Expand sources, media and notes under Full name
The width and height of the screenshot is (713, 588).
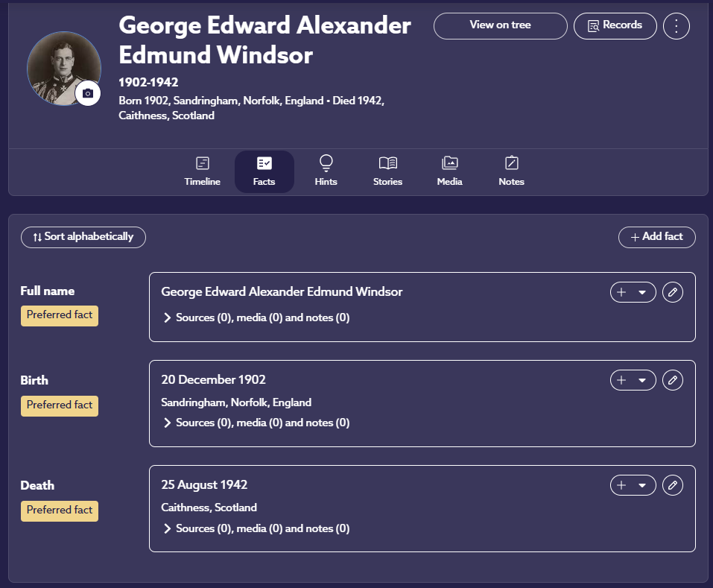click(x=256, y=317)
